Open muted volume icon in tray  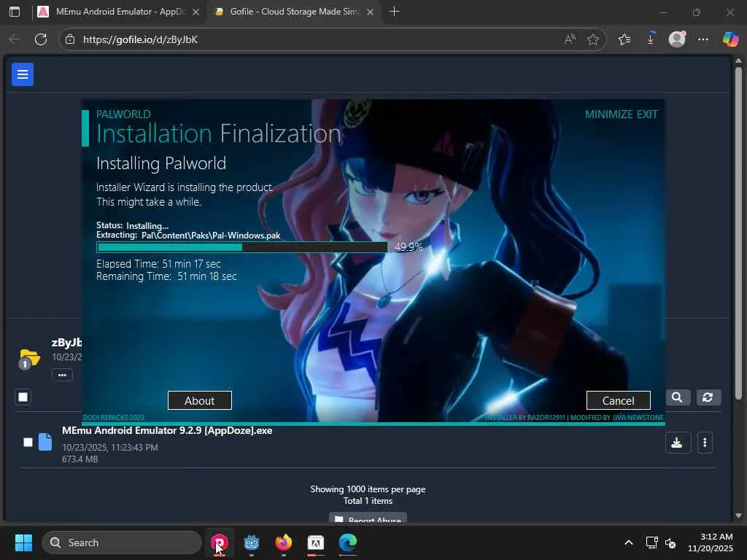pyautogui.click(x=670, y=542)
